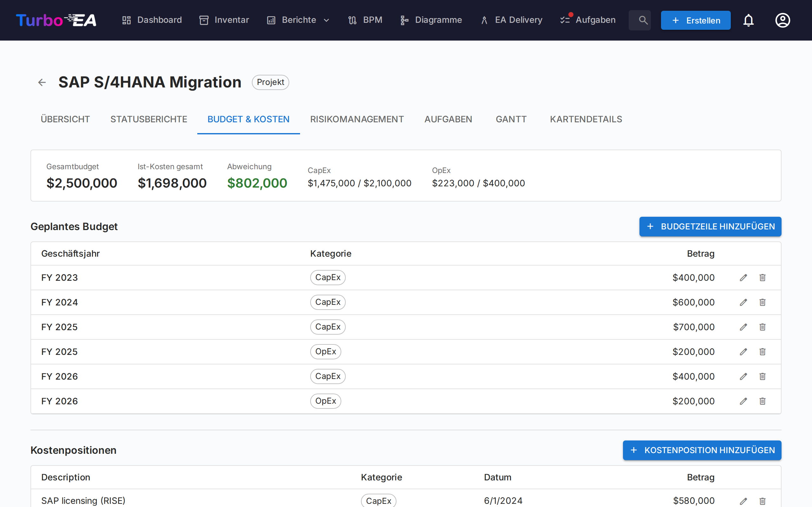Delete the FY 2026 OpEx budget line
The height and width of the screenshot is (507, 812).
pos(762,401)
